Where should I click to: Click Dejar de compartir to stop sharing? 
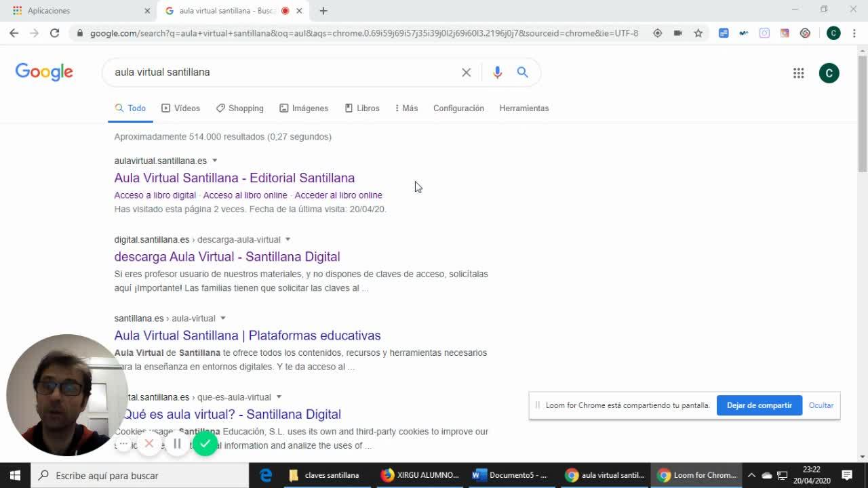pyautogui.click(x=759, y=405)
